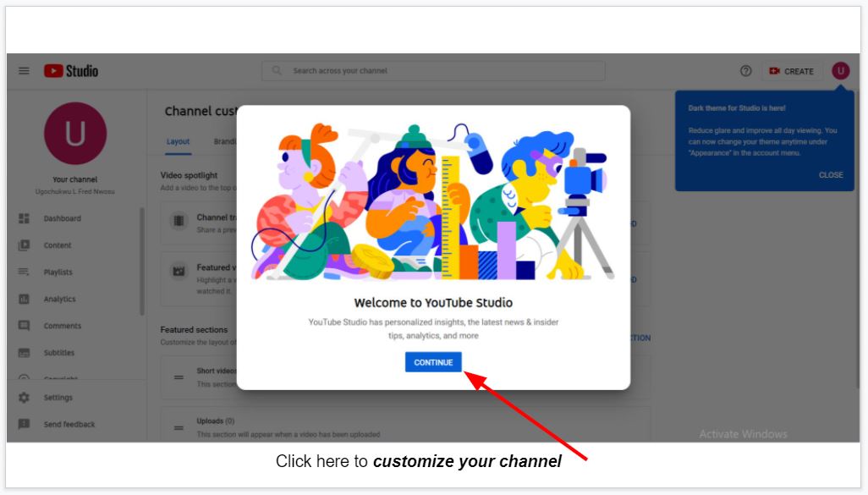The image size is (868, 495).
Task: Click "Dark theme for Studio is here!" text
Action: tap(737, 108)
